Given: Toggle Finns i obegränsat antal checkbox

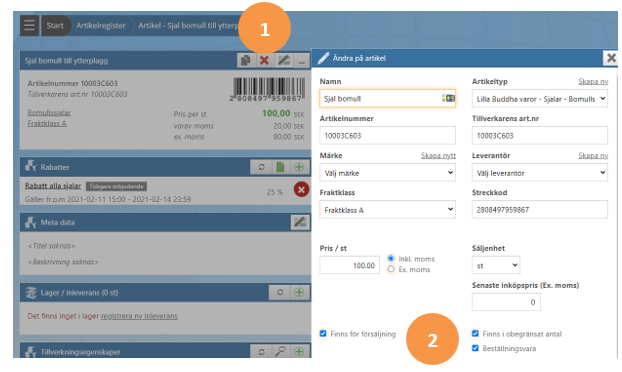Looking at the screenshot, I should click(475, 334).
